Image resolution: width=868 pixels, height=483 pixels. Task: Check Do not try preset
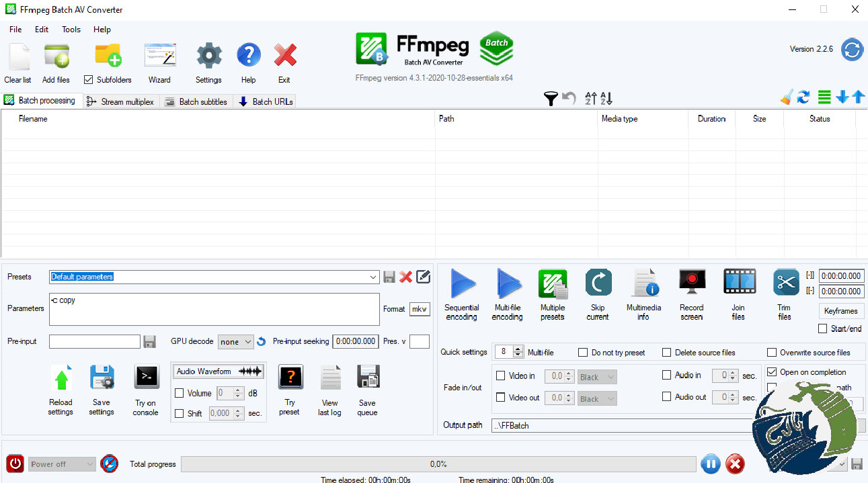click(584, 352)
